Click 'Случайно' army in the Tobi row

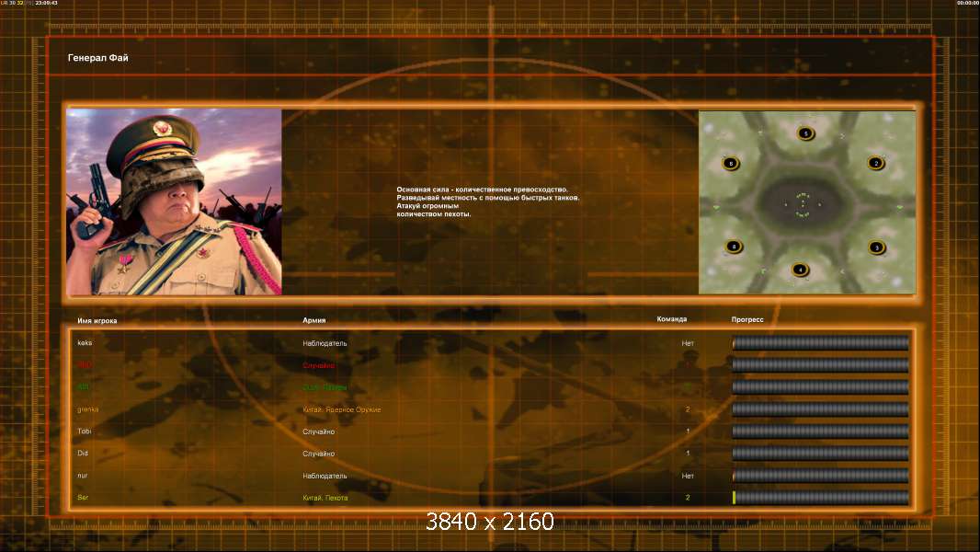pyautogui.click(x=319, y=431)
